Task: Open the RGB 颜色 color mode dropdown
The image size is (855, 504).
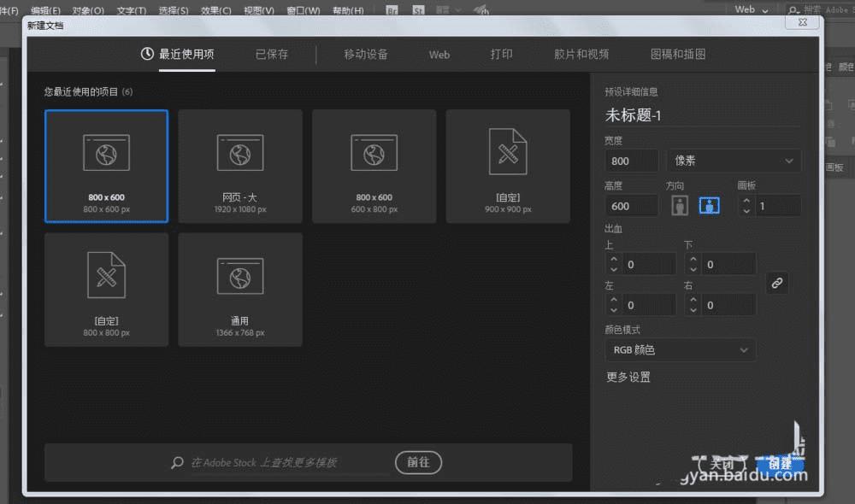Action: pyautogui.click(x=680, y=349)
